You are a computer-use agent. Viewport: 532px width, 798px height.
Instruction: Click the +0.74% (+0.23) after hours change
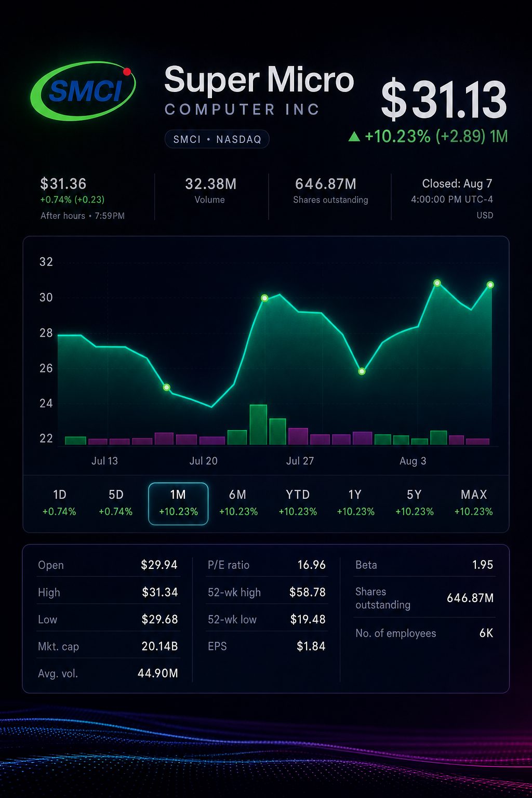point(72,199)
